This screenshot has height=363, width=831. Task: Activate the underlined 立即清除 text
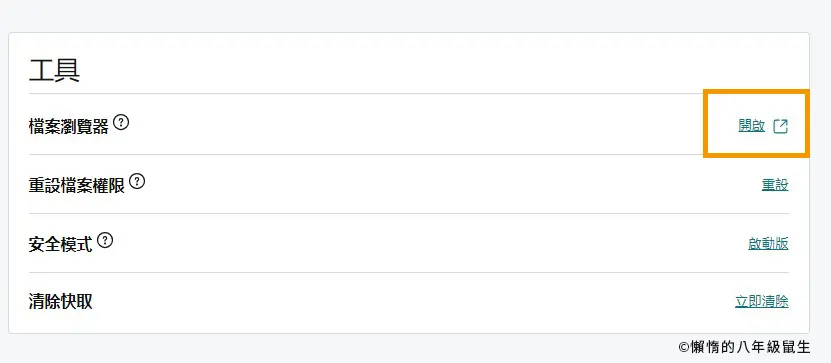[x=762, y=302]
